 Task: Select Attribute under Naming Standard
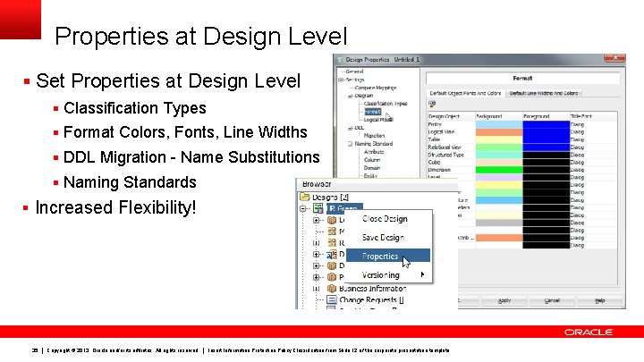[374, 152]
